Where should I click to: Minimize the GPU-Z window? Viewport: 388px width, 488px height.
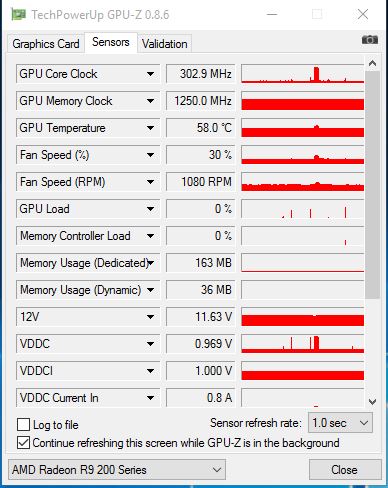(x=272, y=15)
